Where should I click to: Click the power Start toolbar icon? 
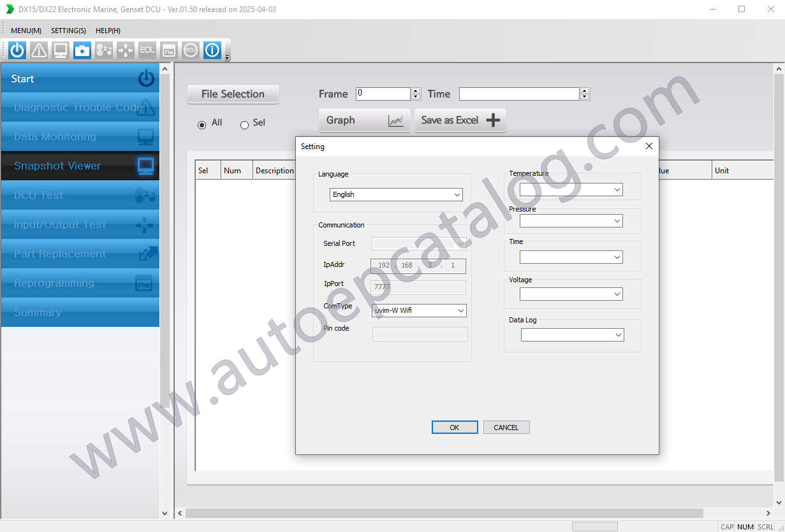point(17,50)
